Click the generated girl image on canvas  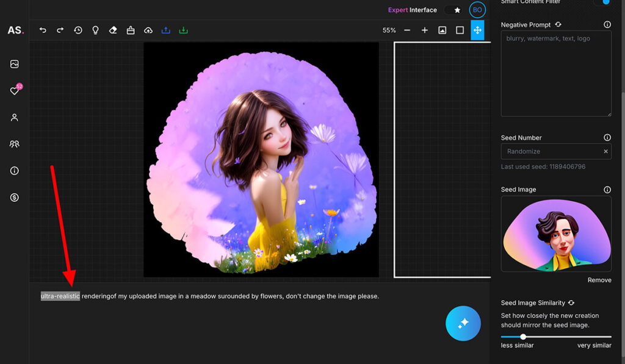click(261, 160)
